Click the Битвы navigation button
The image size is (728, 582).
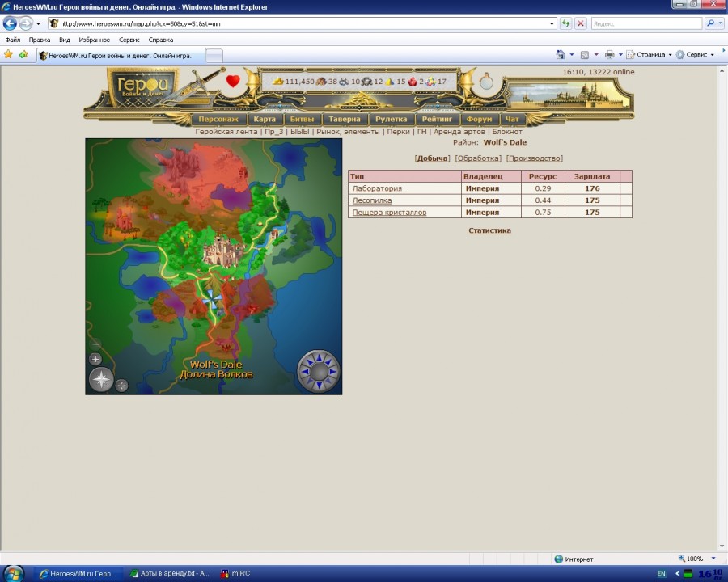[302, 120]
